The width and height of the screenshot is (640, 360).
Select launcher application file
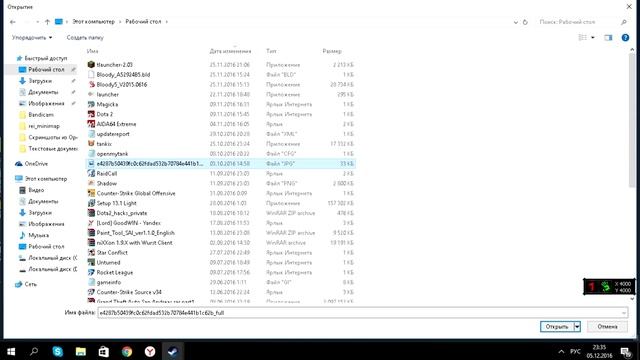click(107, 94)
